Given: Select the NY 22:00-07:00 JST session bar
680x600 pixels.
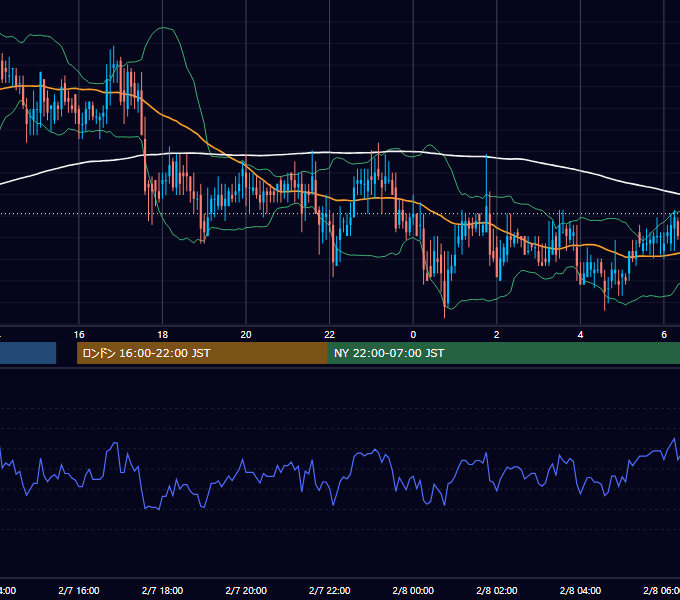Looking at the screenshot, I should pos(503,353).
